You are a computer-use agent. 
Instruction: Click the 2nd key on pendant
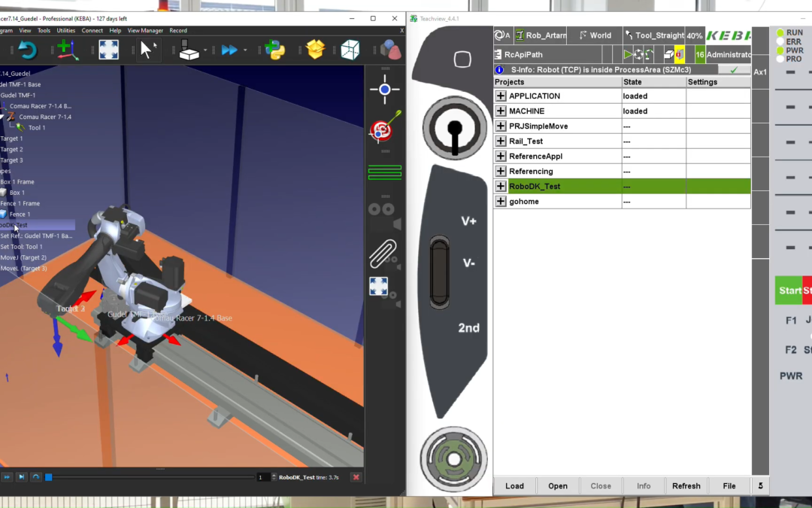coord(468,328)
